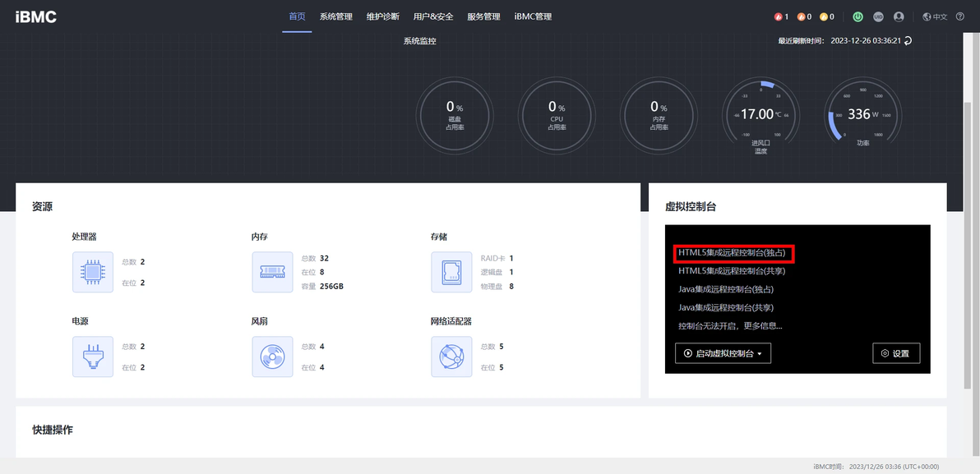
Task: Click the processor chip icon
Action: pos(93,272)
